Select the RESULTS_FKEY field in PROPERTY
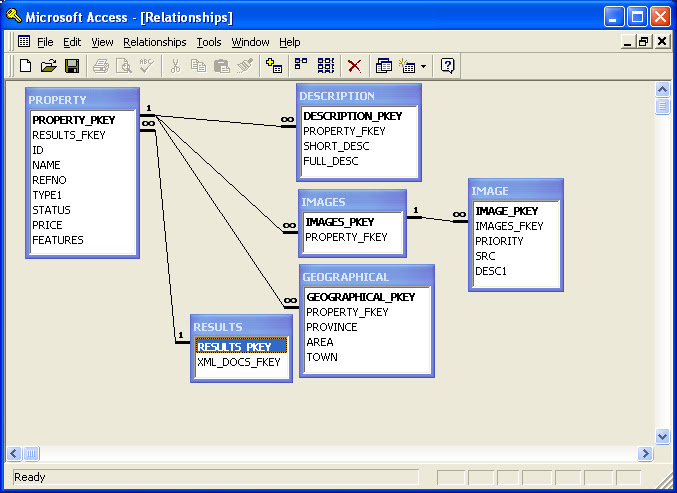Screen dimensions: 677x493 tap(69, 135)
